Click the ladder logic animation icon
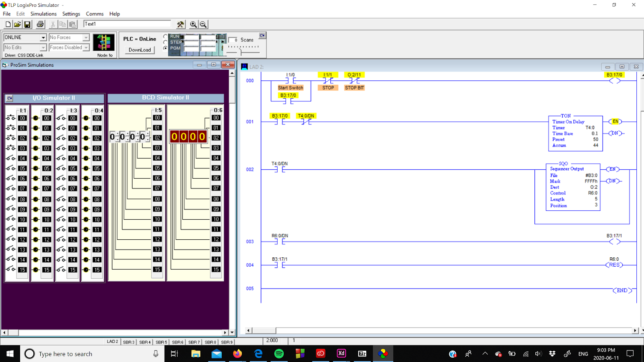 click(104, 42)
